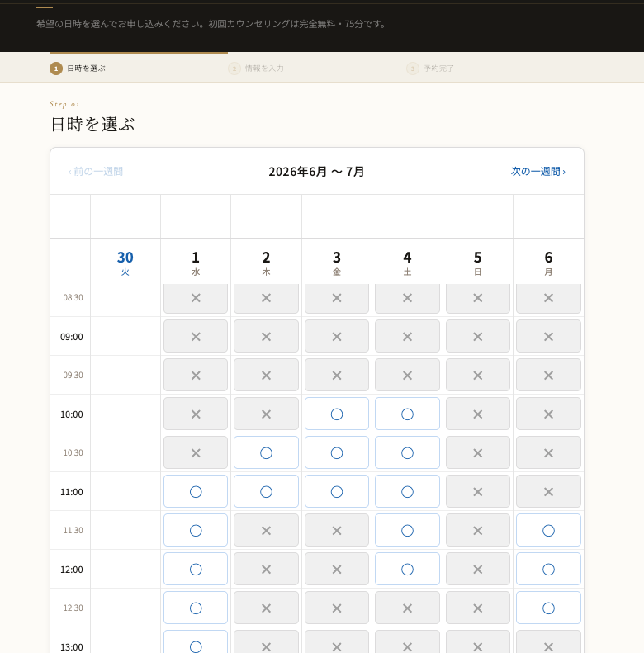
Task: Select step 1 日時を選ぶ tab
Action: [78, 69]
